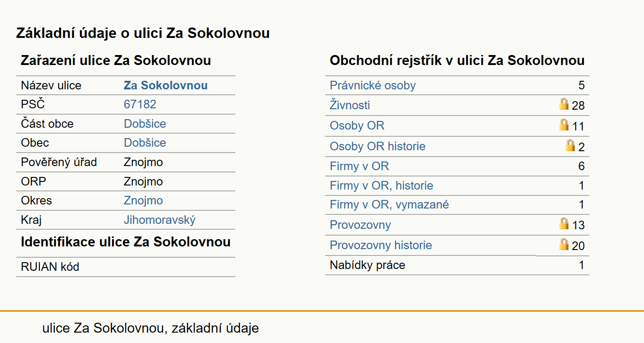This screenshot has height=343, width=644.
Task: Click the lock icon beside Živnosti count
Action: [x=564, y=104]
